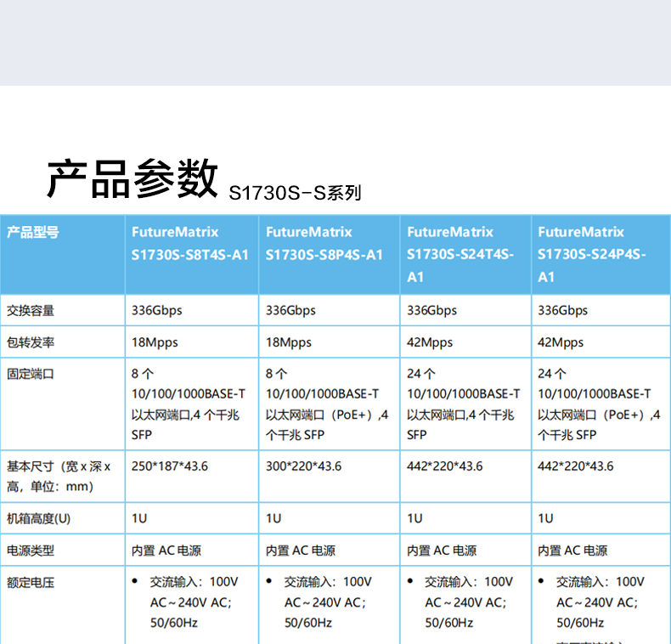671x644 pixels.
Task: Click 1U under S1730S-S8P4S-A1
Action: [273, 518]
